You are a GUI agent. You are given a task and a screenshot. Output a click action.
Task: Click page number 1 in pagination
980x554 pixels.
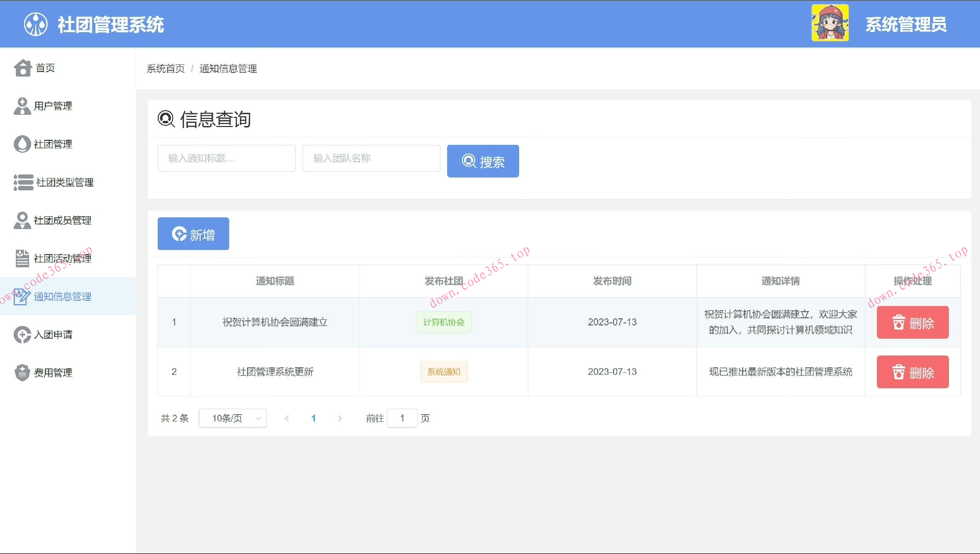[313, 418]
